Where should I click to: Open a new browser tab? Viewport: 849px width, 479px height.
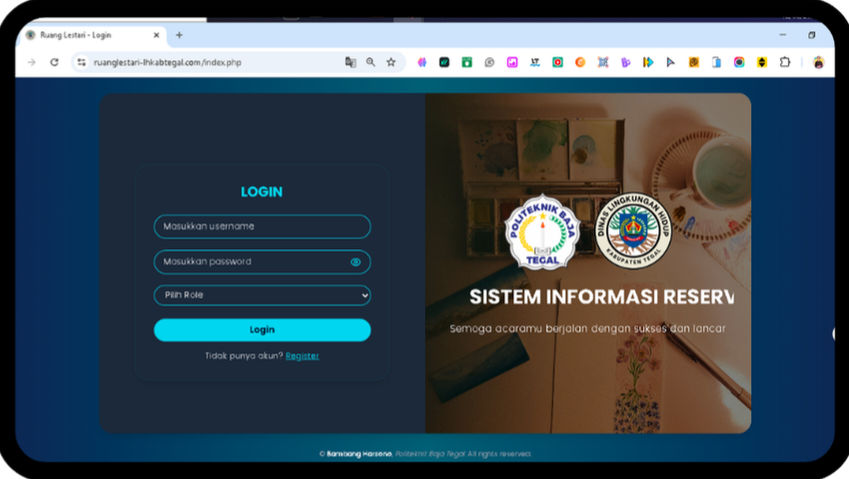point(179,35)
